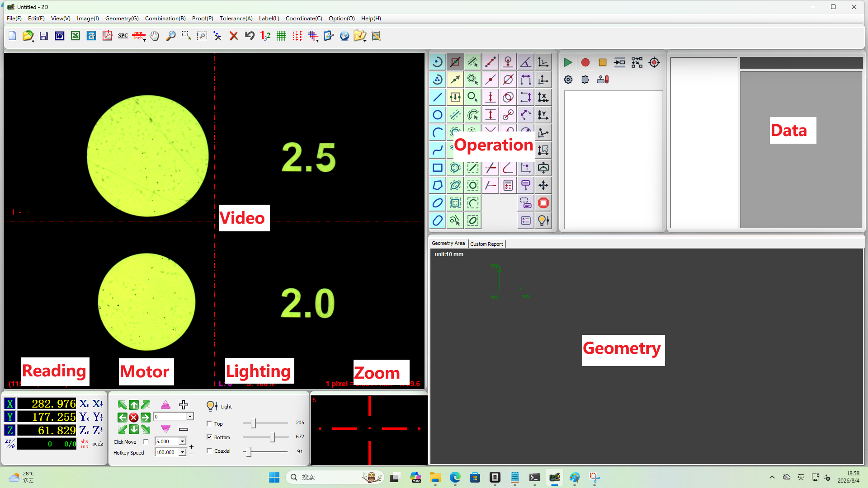This screenshot has width=868, height=488.
Task: Create a new file with the blank page icon
Action: [x=12, y=36]
